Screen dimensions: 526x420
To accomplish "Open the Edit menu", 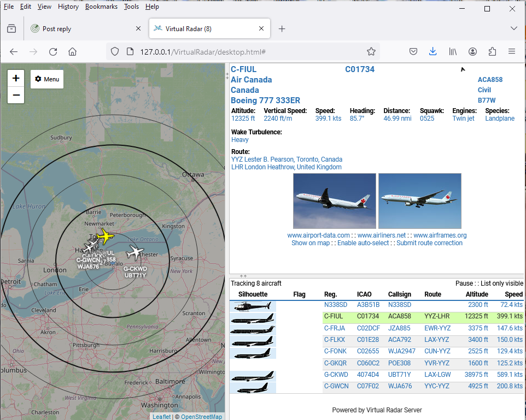I will click(x=26, y=7).
